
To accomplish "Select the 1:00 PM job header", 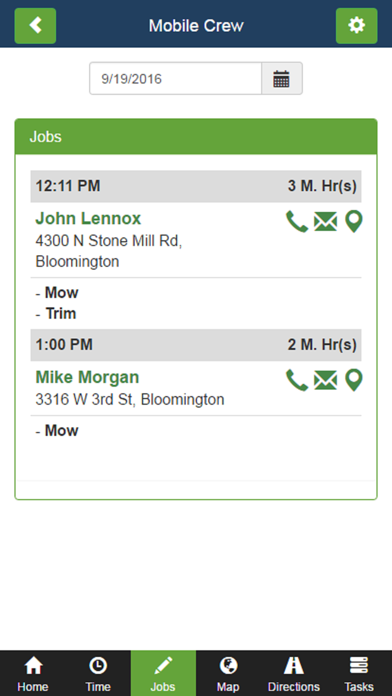I will point(196,345).
